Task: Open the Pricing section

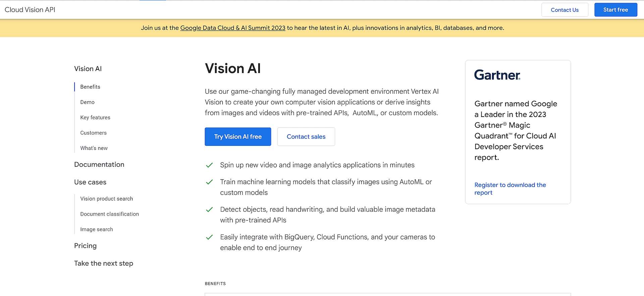Action: pos(85,246)
